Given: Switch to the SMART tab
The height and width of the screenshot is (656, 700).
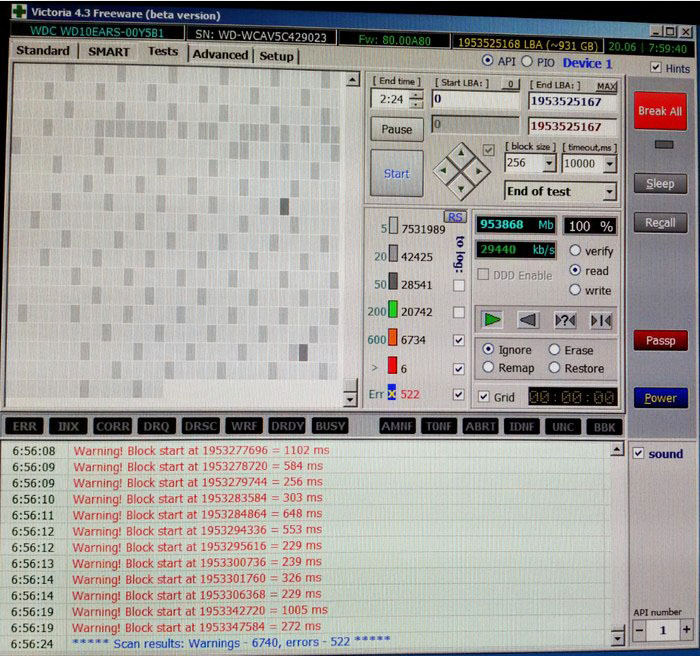Looking at the screenshot, I should tap(108, 52).
